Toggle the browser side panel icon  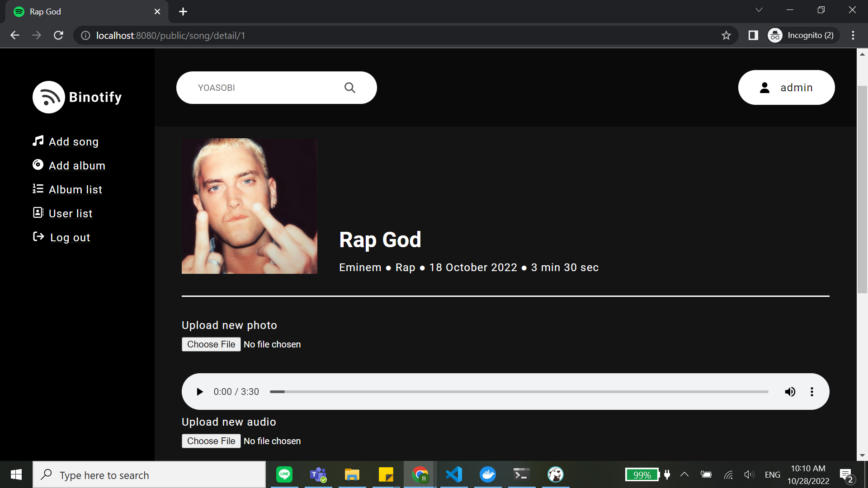click(x=753, y=35)
